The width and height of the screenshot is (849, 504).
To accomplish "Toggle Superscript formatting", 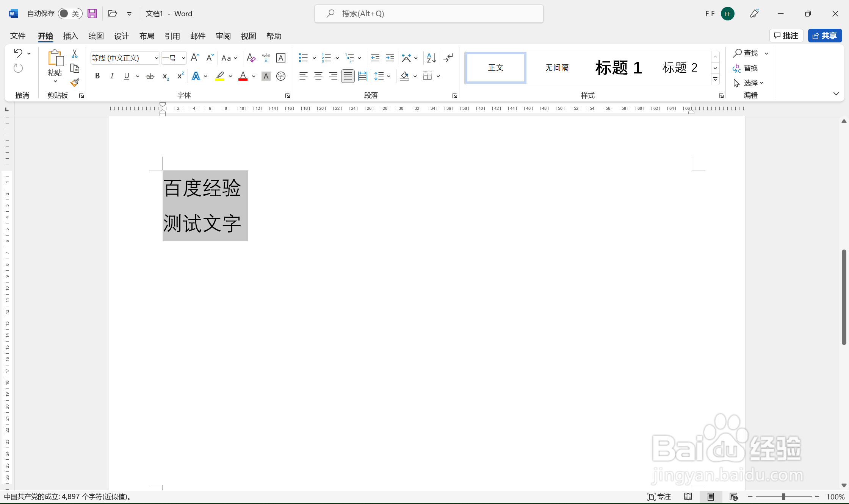I will point(180,76).
